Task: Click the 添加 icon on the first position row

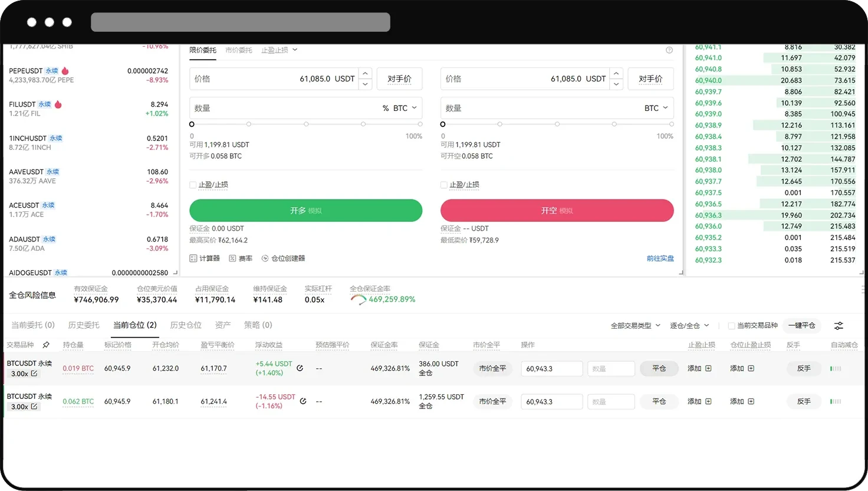Action: [x=709, y=368]
